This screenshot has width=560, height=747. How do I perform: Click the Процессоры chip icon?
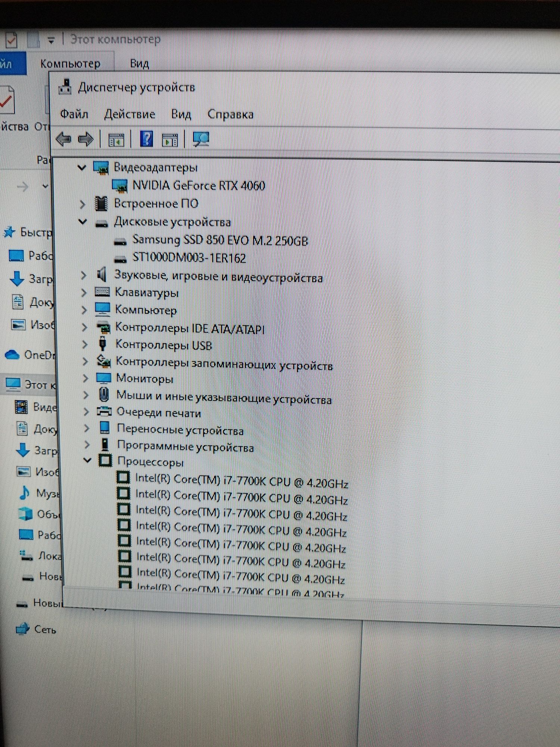point(105,460)
